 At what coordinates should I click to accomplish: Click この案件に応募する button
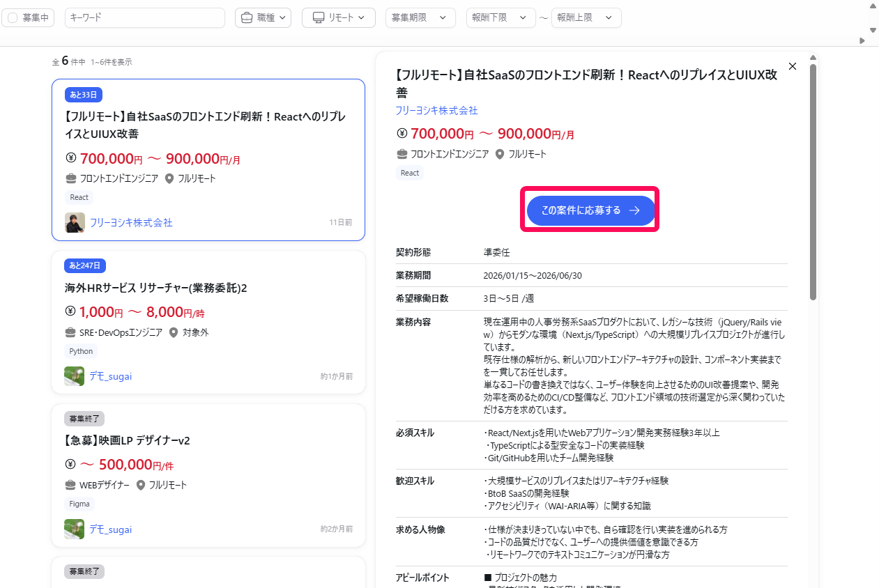pos(591,210)
